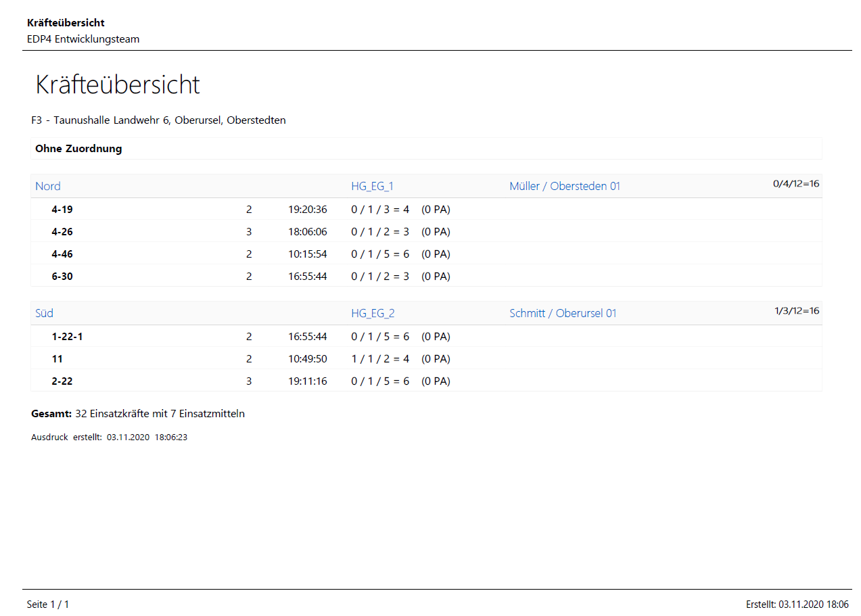The height and width of the screenshot is (616, 861).
Task: Click the timestamp 19:20:36 for unit 4-19
Action: click(307, 210)
